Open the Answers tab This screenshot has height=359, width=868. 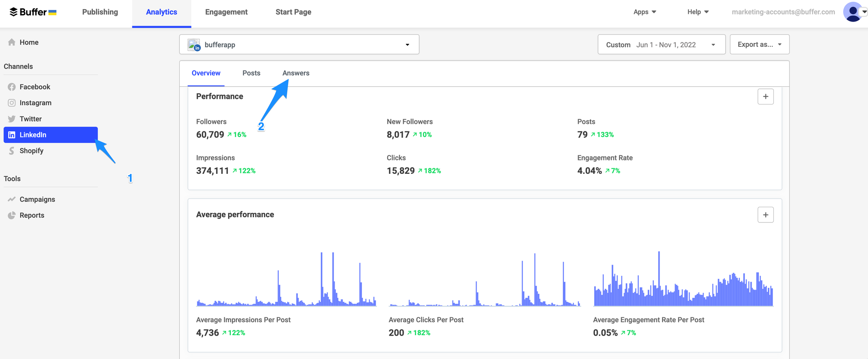tap(296, 73)
